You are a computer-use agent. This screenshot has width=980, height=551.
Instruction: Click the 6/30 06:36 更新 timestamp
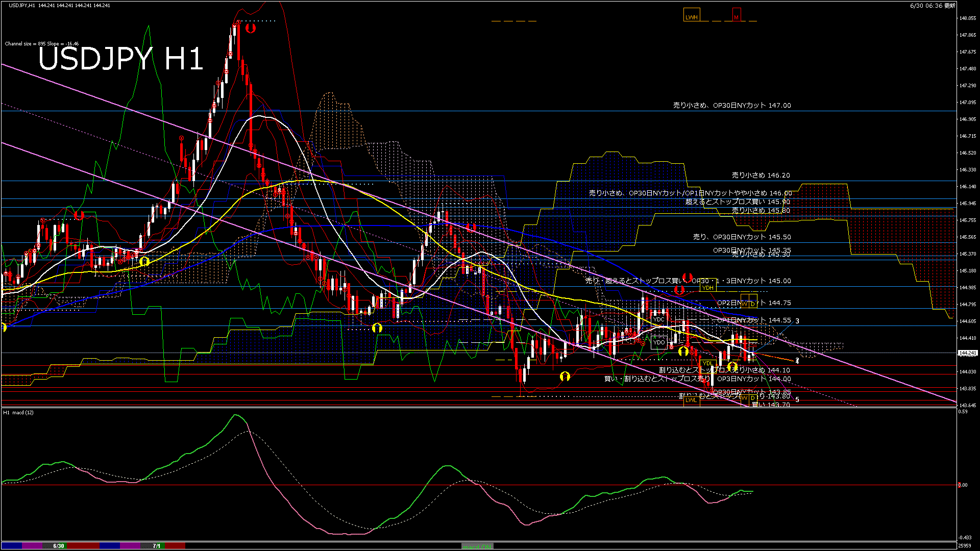[933, 6]
